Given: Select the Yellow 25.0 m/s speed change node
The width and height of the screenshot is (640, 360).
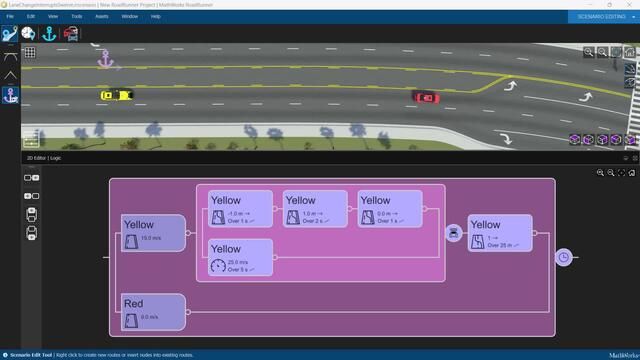Looking at the screenshot, I should coord(240,258).
